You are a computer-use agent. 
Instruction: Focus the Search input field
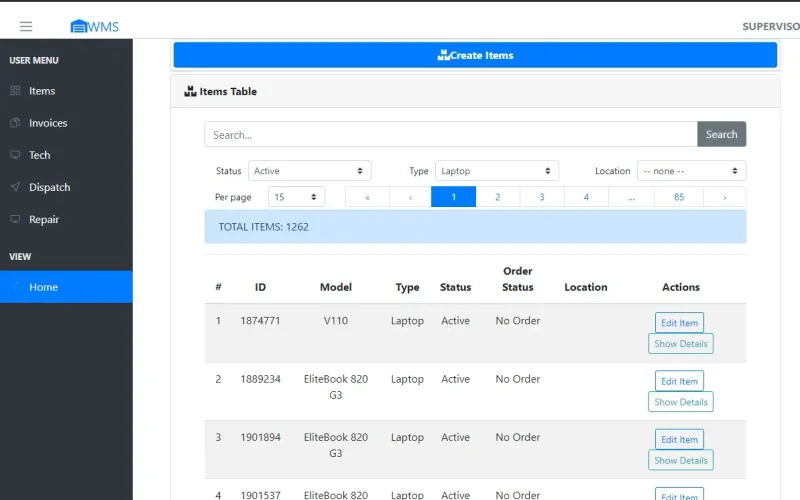pos(451,134)
